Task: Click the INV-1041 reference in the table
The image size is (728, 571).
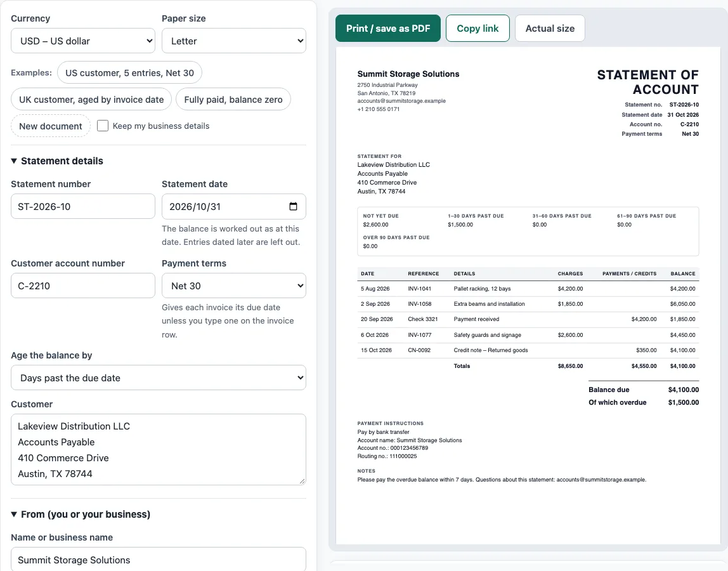Action: coord(420,289)
